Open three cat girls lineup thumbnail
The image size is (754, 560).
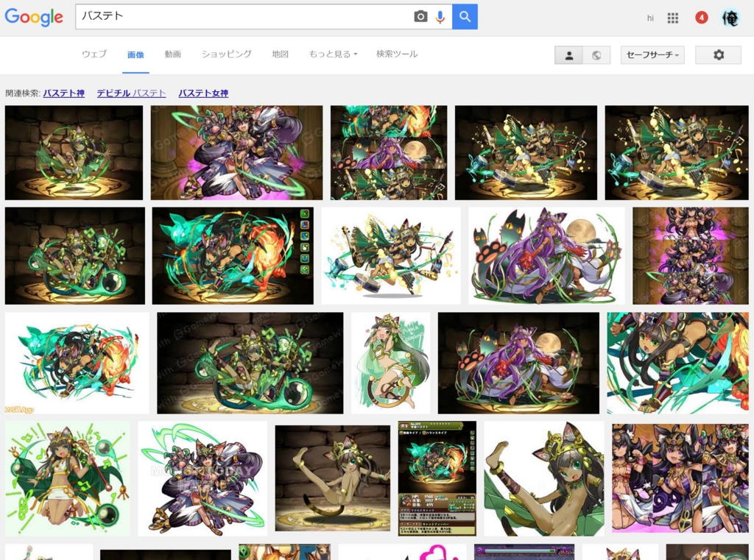click(x=680, y=478)
